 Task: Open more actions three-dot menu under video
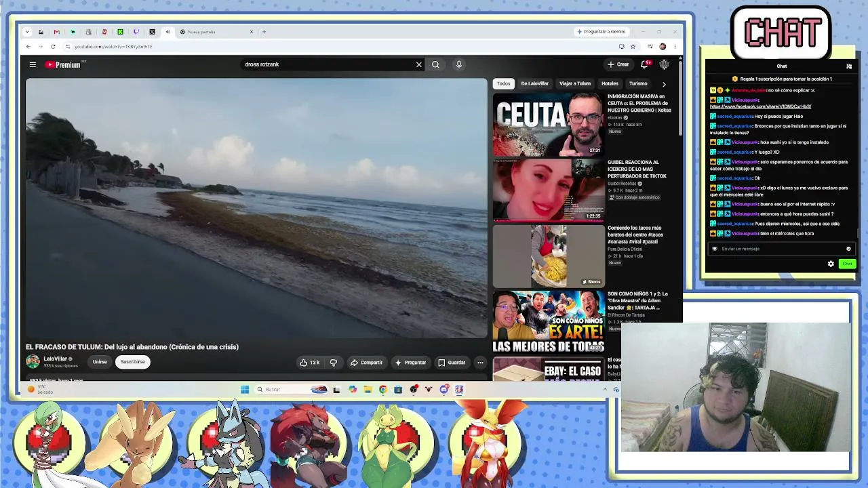tap(480, 363)
